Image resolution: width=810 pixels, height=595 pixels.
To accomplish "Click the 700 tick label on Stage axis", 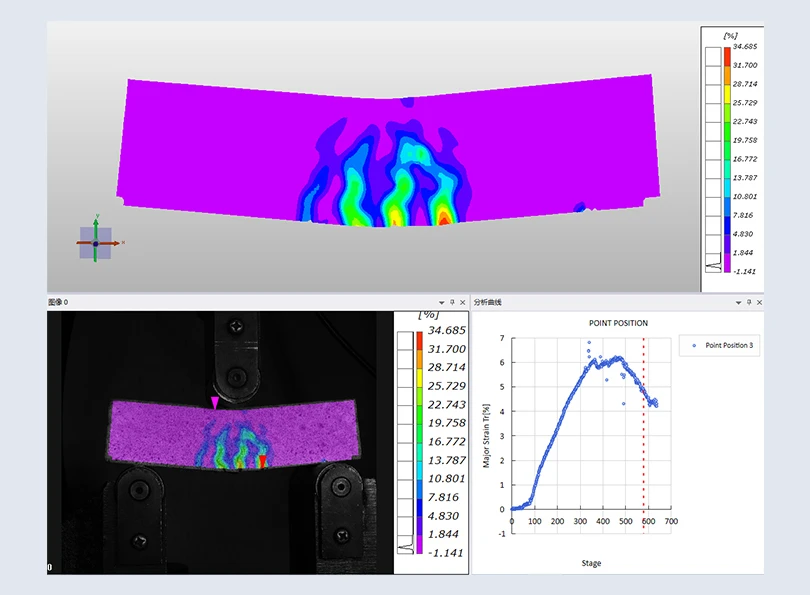I will (671, 521).
